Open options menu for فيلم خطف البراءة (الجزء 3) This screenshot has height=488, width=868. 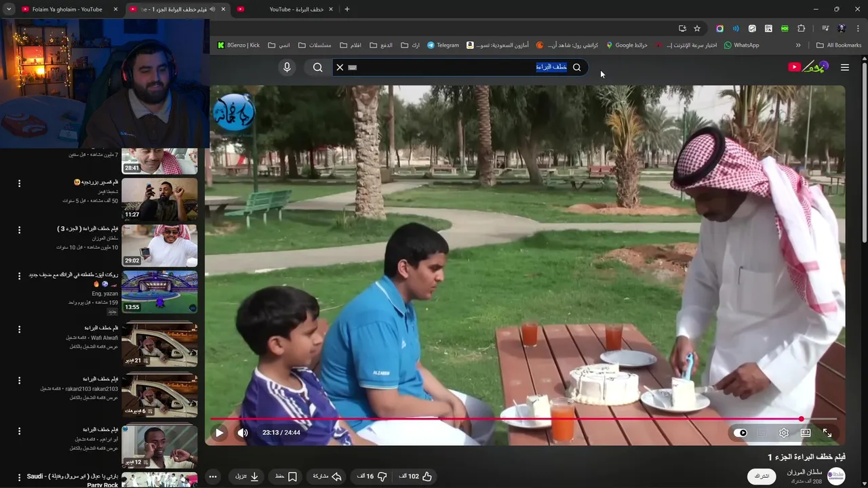[x=19, y=229]
